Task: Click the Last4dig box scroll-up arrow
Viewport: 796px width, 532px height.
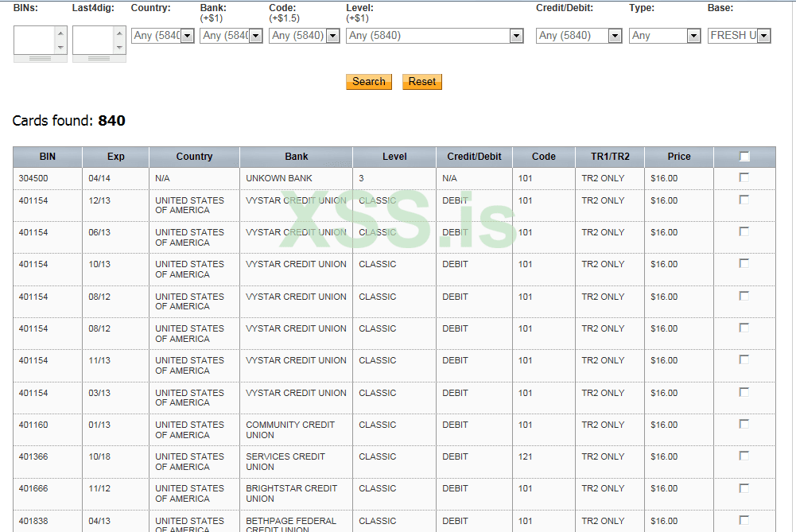Action: click(x=119, y=33)
